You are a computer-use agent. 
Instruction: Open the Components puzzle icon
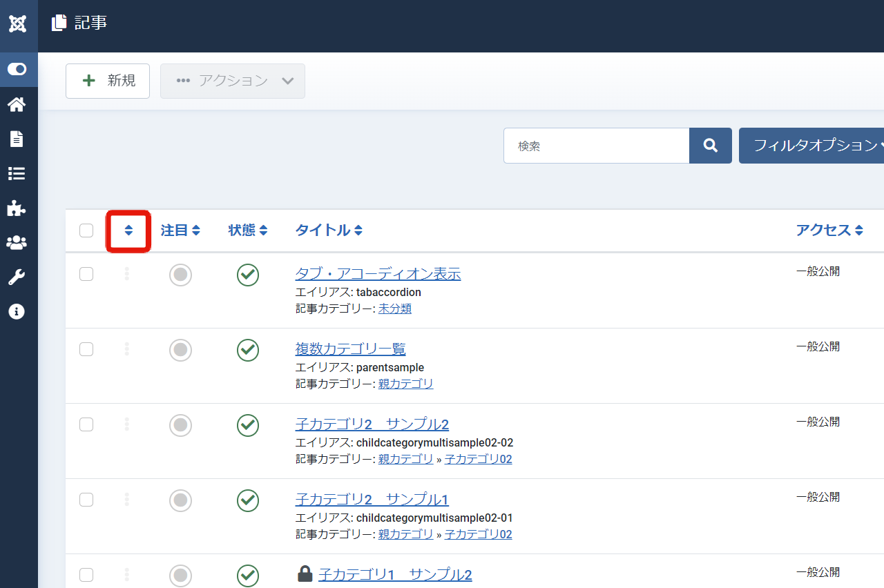pyautogui.click(x=17, y=208)
